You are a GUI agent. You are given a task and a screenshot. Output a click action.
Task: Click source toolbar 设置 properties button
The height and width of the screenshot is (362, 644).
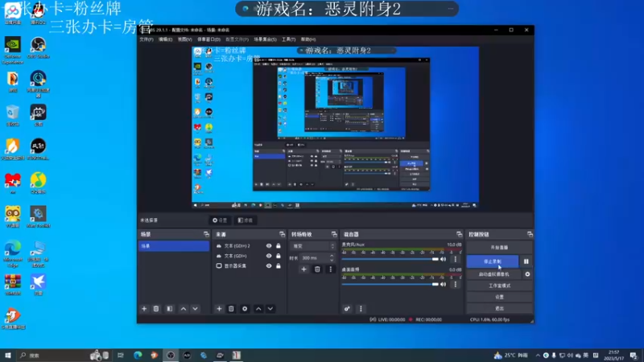220,220
